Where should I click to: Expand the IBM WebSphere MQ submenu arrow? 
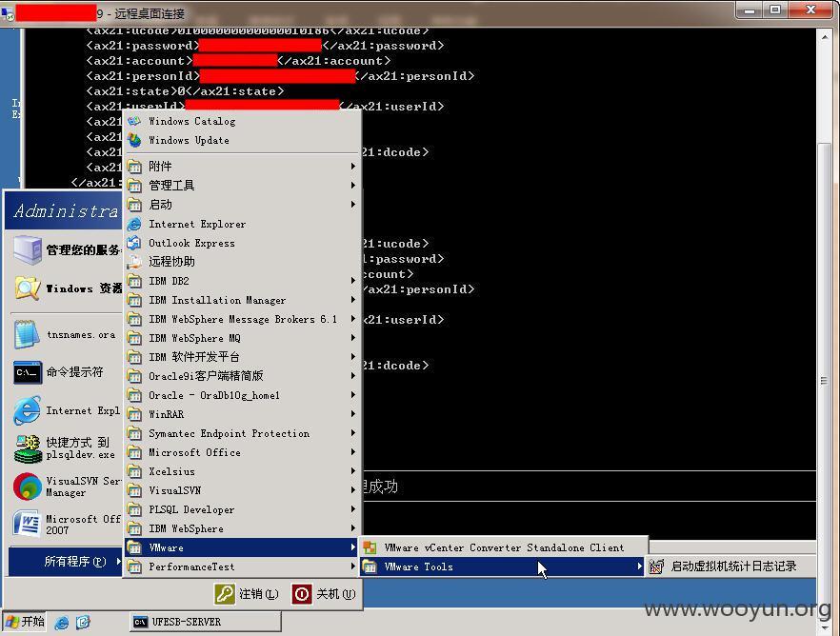click(353, 338)
